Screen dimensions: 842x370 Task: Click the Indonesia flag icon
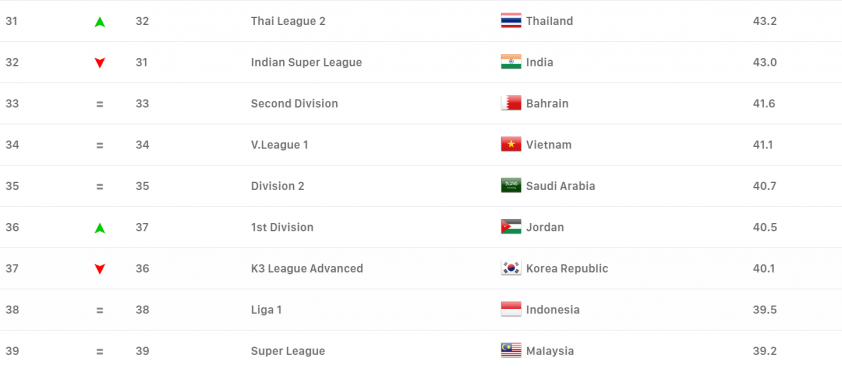(511, 310)
